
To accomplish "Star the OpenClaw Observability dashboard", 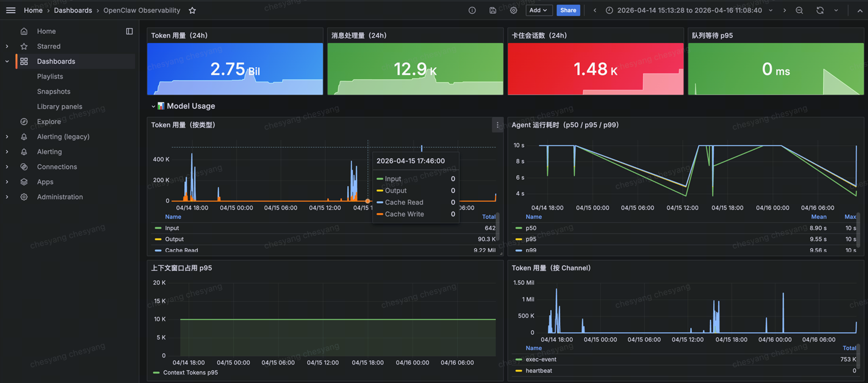I will pos(192,10).
